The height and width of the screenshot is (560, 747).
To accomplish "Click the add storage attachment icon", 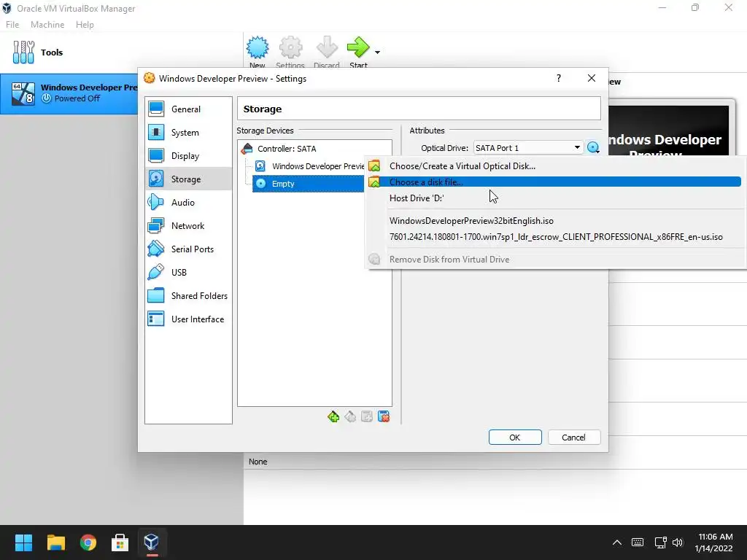I will [x=367, y=416].
